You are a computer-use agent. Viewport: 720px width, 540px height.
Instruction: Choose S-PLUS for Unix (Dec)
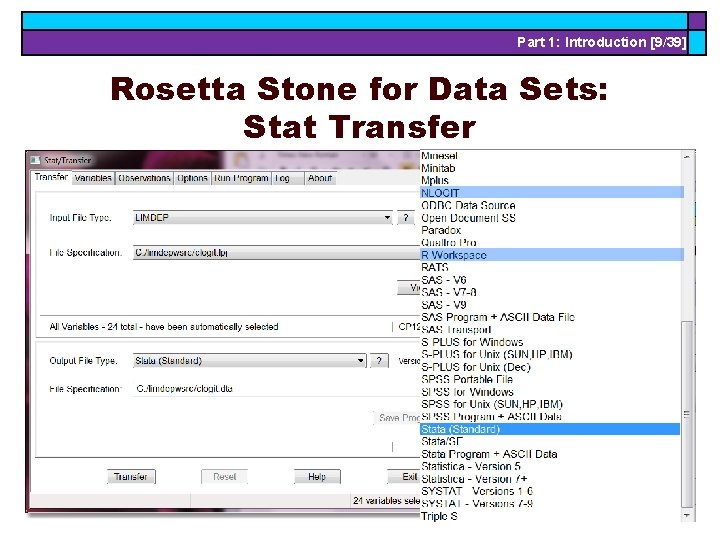coord(551,367)
